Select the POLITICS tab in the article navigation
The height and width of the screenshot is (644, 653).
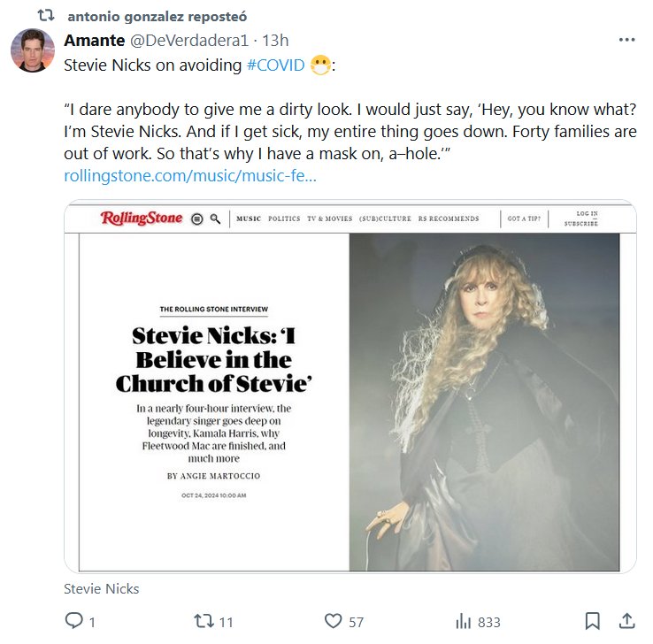point(284,218)
